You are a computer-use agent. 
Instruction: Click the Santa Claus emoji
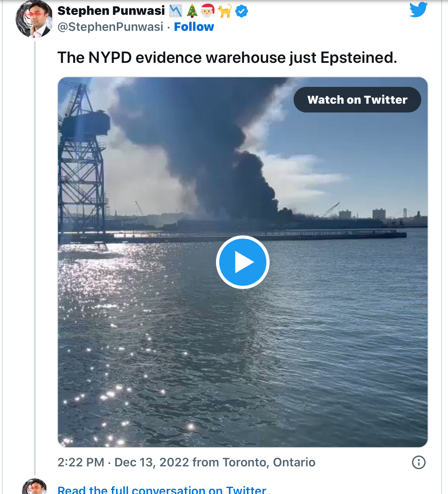208,11
